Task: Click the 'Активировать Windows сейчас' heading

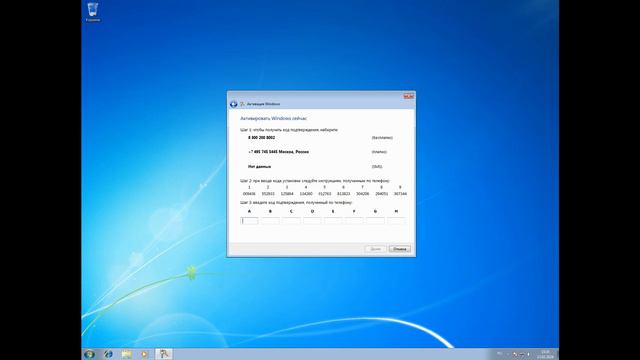Action: [273, 118]
